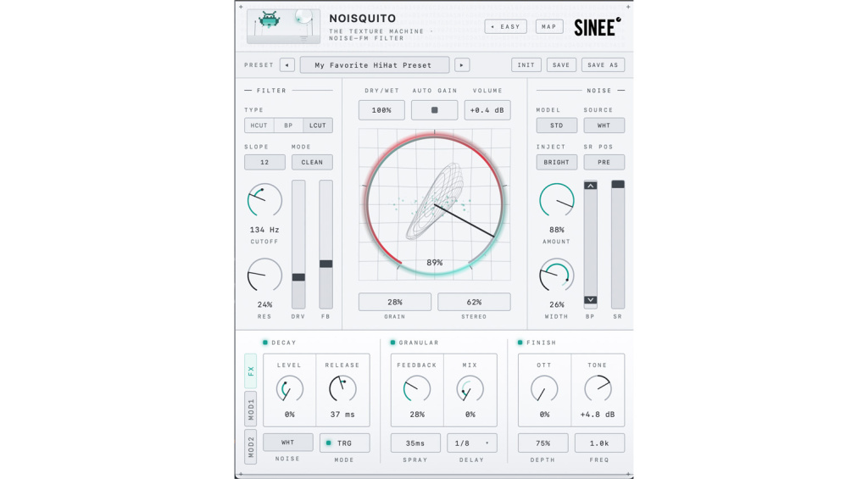Click the Tone knob
Screen dimensions: 868x479
coord(598,389)
